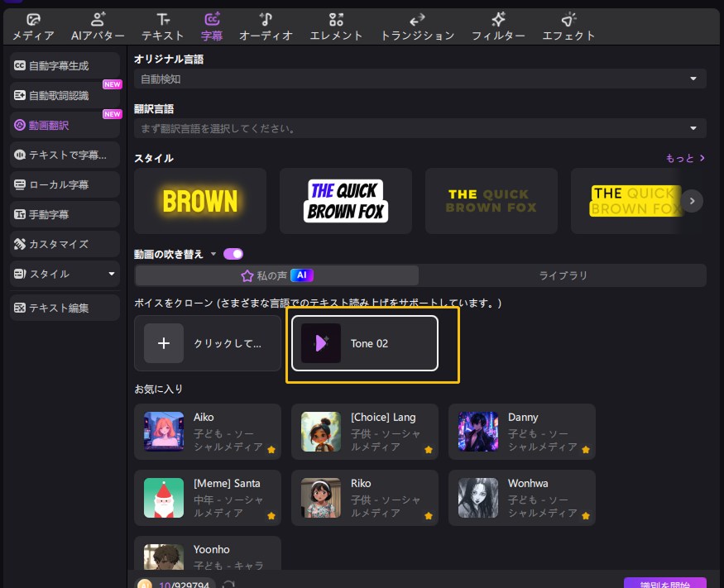
Task: Open the Transitions tab icon
Action: coord(417,19)
